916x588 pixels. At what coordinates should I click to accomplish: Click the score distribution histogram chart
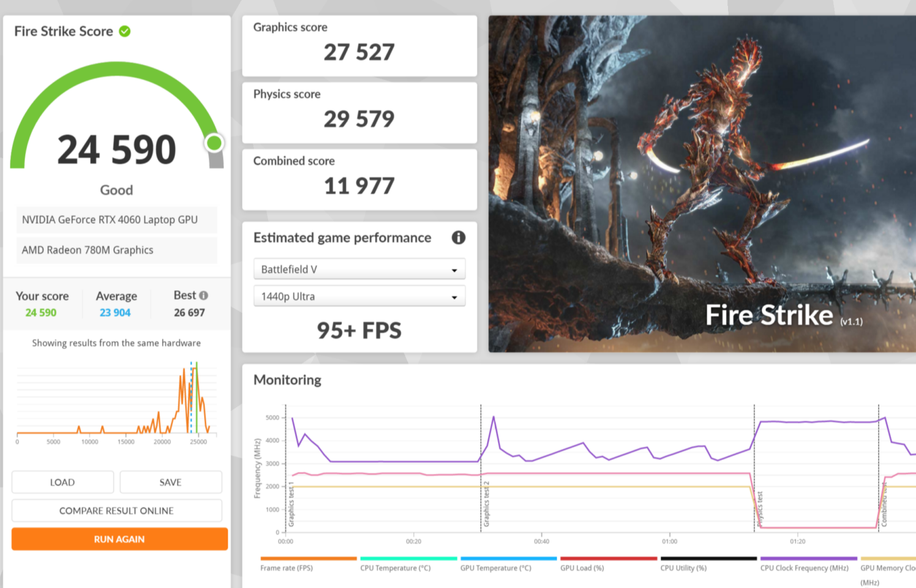[116, 401]
